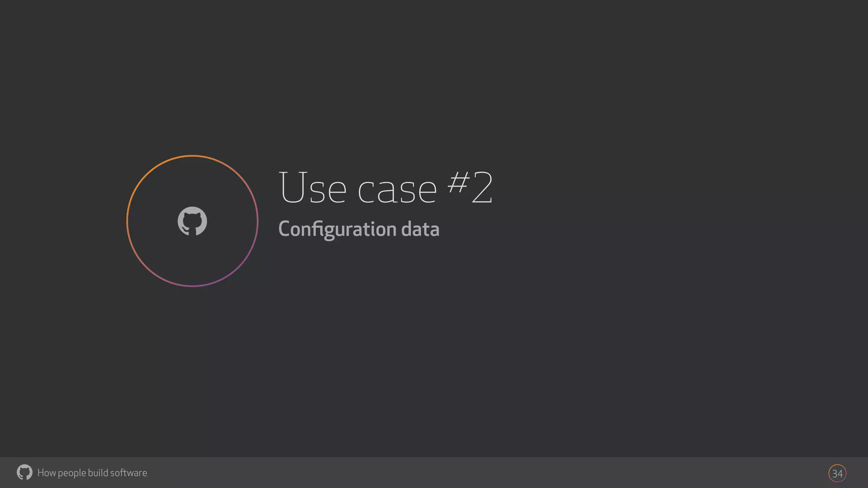Click the '#2' symbol in the heading
The width and height of the screenshot is (868, 488).
point(470,186)
